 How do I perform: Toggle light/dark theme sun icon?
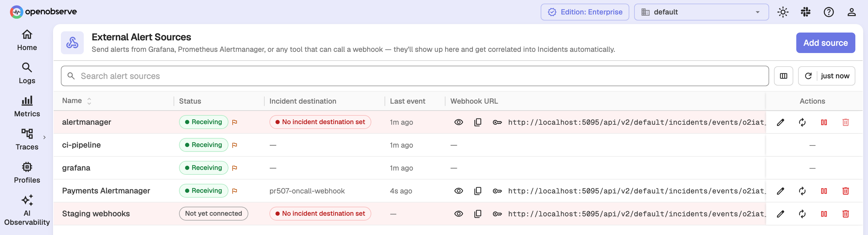pos(783,12)
